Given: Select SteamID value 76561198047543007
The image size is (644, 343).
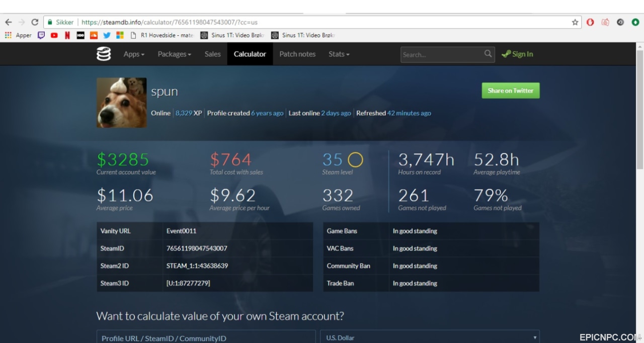Looking at the screenshot, I should tap(197, 248).
